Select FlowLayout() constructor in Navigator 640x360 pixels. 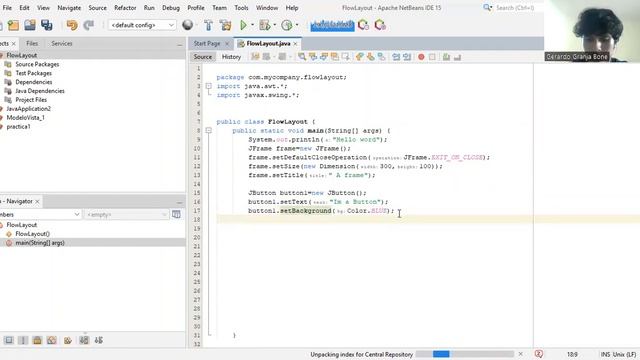tap(33, 234)
